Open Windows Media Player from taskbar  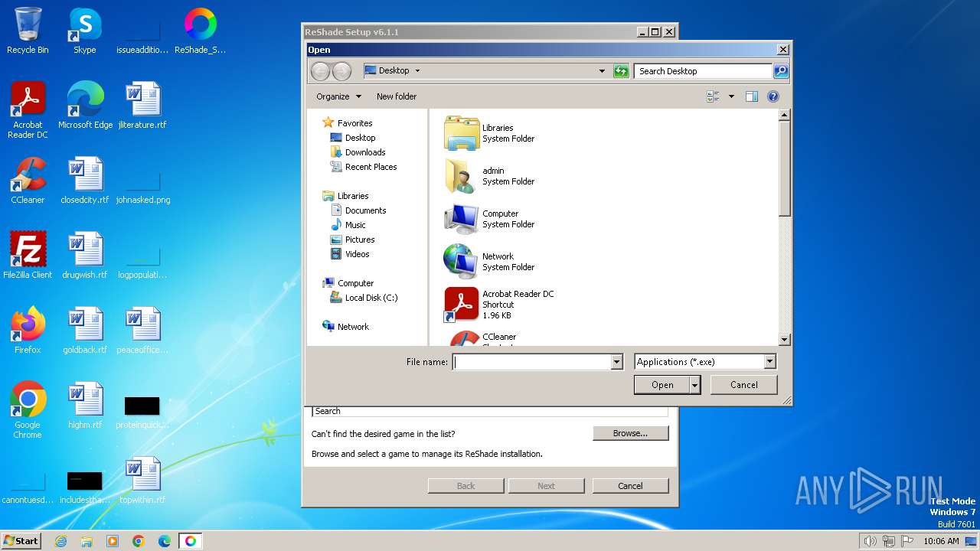click(113, 541)
